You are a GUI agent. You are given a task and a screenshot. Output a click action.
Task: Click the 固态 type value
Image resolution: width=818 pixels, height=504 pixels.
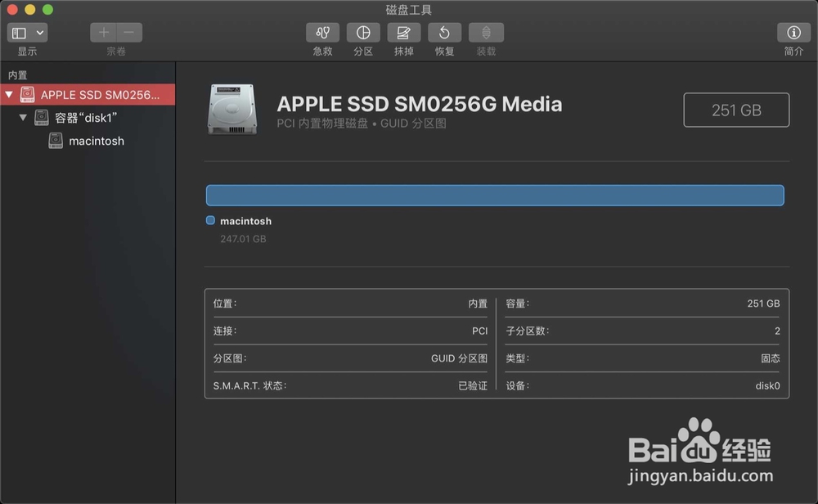tap(771, 358)
